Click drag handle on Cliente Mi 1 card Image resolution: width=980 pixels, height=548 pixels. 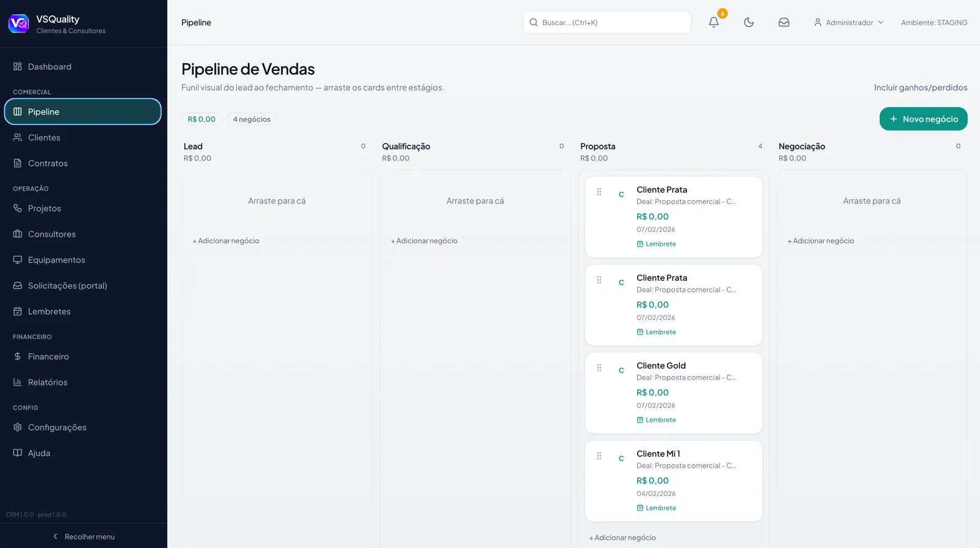pos(599,456)
